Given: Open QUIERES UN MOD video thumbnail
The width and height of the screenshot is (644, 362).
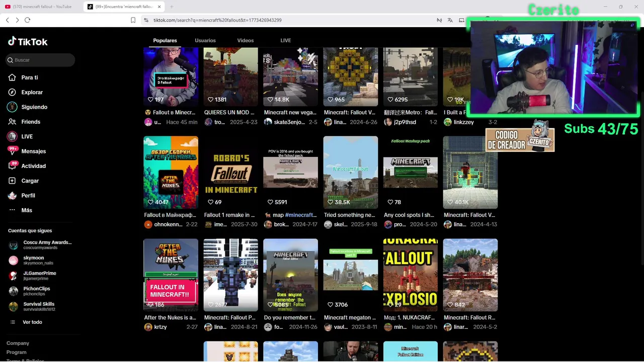Looking at the screenshot, I should (x=231, y=77).
